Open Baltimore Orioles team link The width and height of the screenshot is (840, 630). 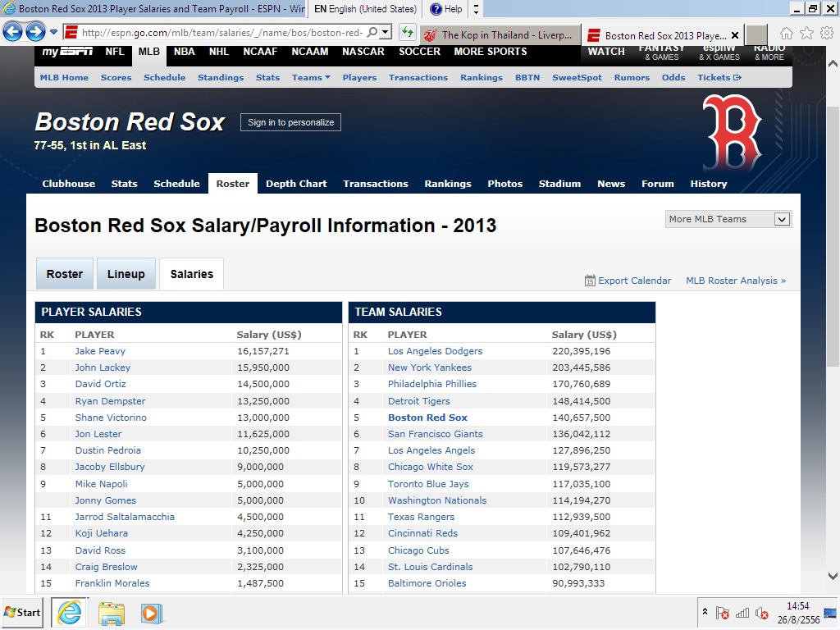pos(427,583)
